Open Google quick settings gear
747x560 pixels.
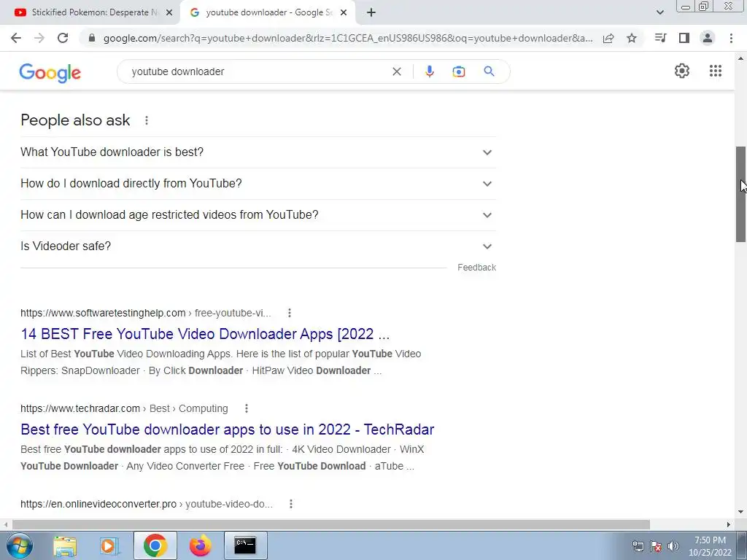[x=682, y=71]
